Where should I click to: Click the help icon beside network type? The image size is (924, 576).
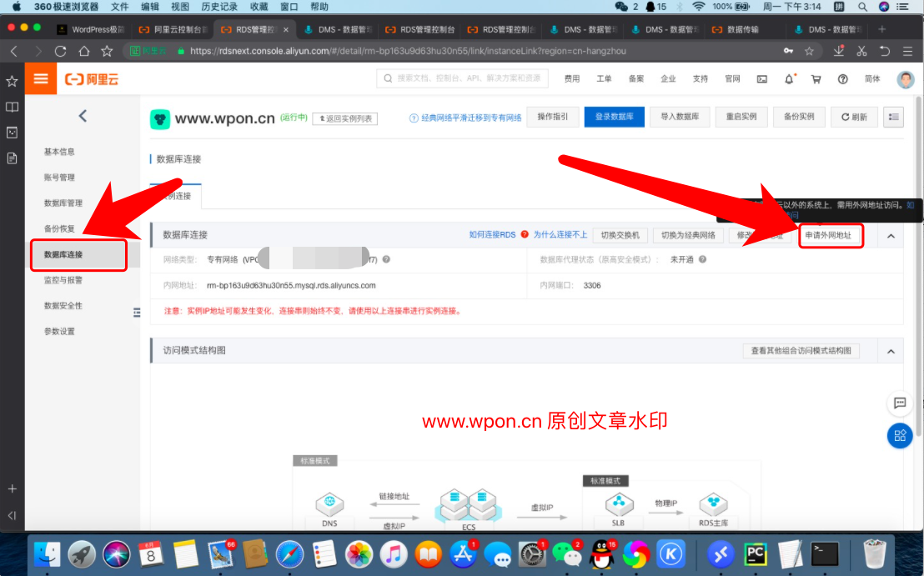tap(386, 259)
